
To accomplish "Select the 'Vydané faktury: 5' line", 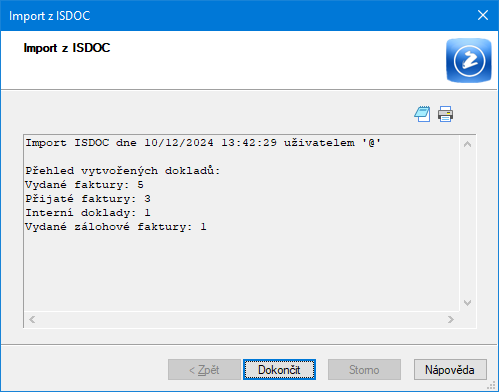I will pos(84,185).
